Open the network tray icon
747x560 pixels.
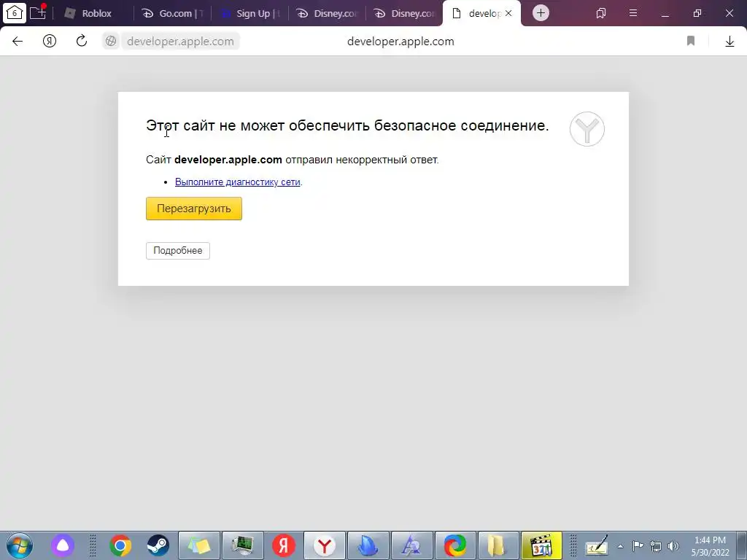point(656,546)
